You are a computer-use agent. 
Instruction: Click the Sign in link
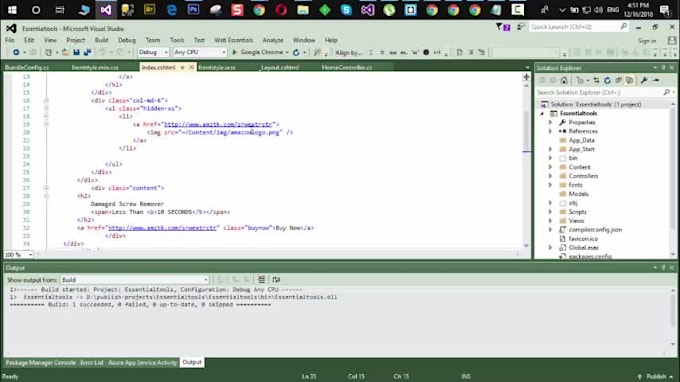(647, 41)
